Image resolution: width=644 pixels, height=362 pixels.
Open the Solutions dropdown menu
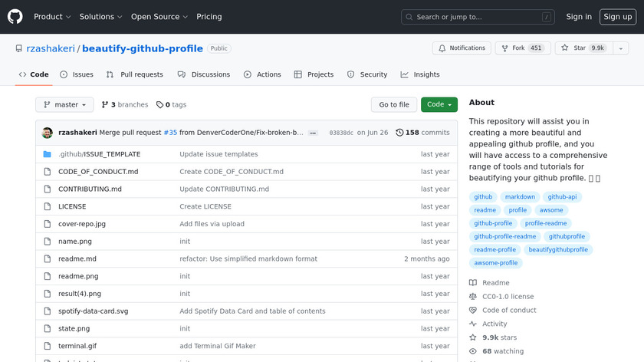coord(100,17)
